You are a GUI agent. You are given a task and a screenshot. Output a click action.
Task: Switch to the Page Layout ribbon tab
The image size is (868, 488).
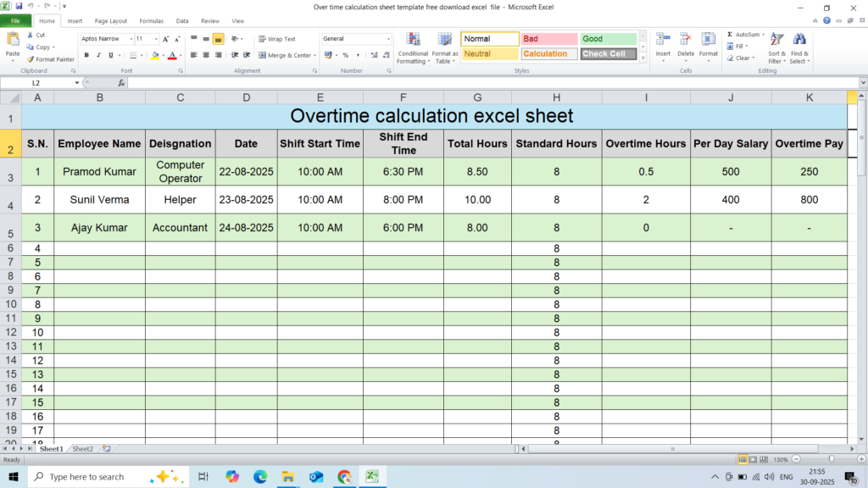click(x=111, y=20)
